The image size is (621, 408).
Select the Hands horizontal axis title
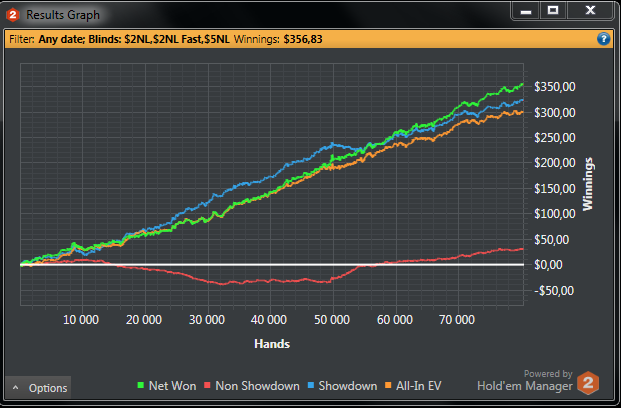point(271,343)
